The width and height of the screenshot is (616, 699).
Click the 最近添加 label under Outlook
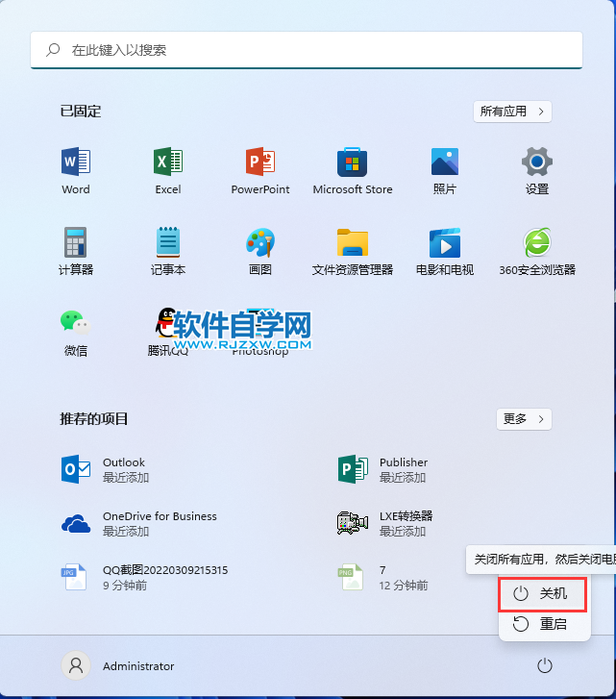click(x=126, y=478)
